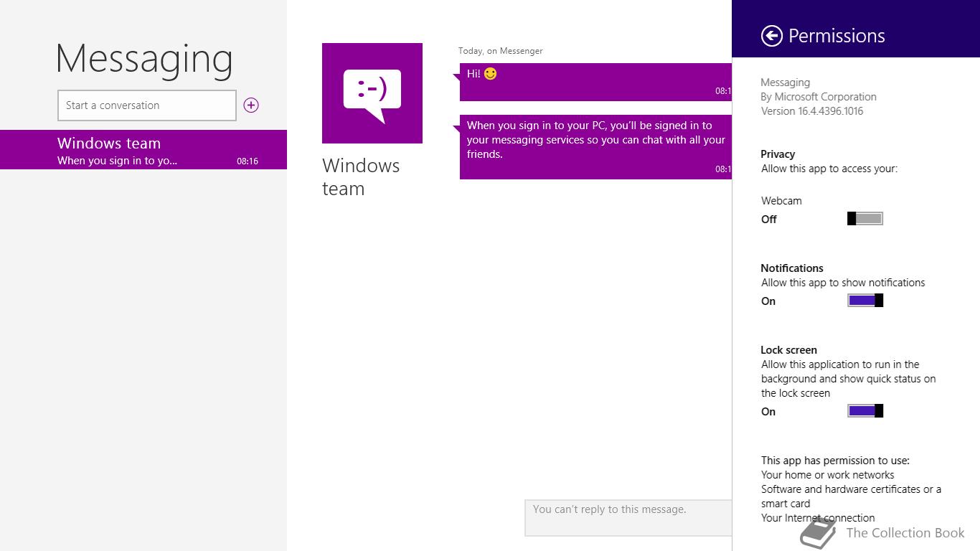Click the 'Privacy' section heading
Screen dimensions: 980x551
778,154
